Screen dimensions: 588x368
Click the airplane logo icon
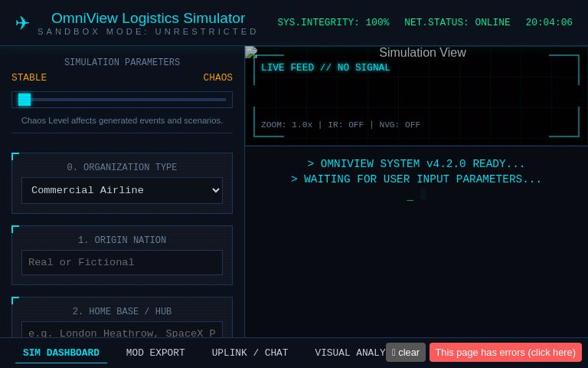[22, 23]
